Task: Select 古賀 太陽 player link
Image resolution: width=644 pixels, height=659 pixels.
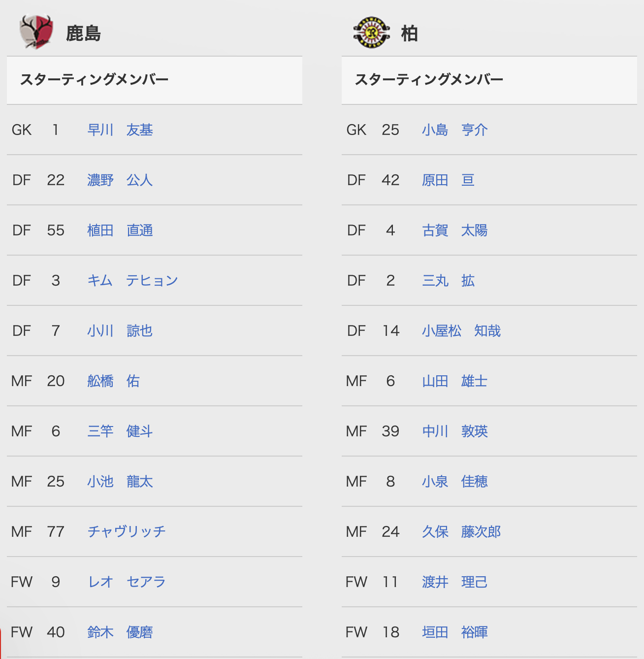Action: coord(455,231)
